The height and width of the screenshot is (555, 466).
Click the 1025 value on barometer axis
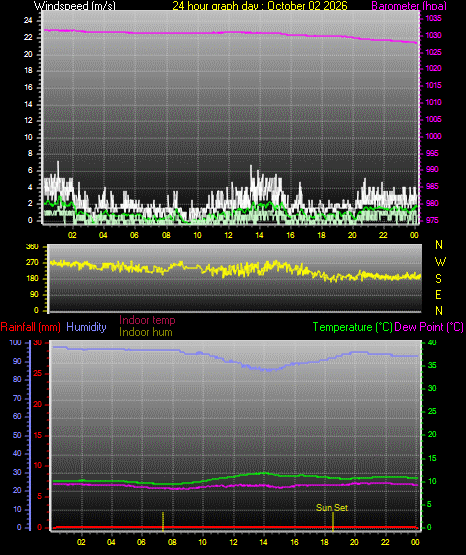click(433, 52)
